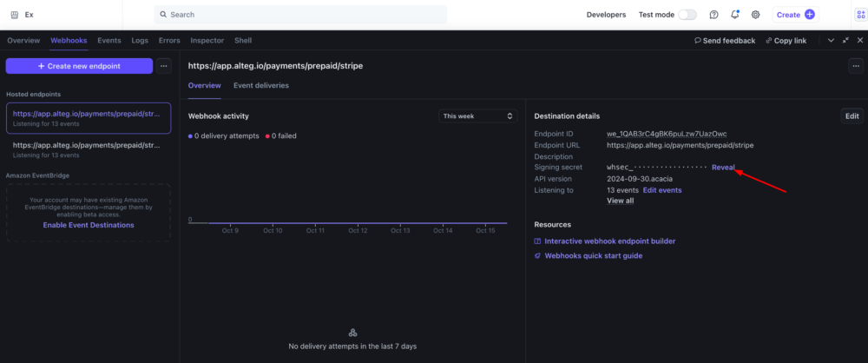Click Create new endpoint button
The image size is (868, 363).
(x=79, y=66)
